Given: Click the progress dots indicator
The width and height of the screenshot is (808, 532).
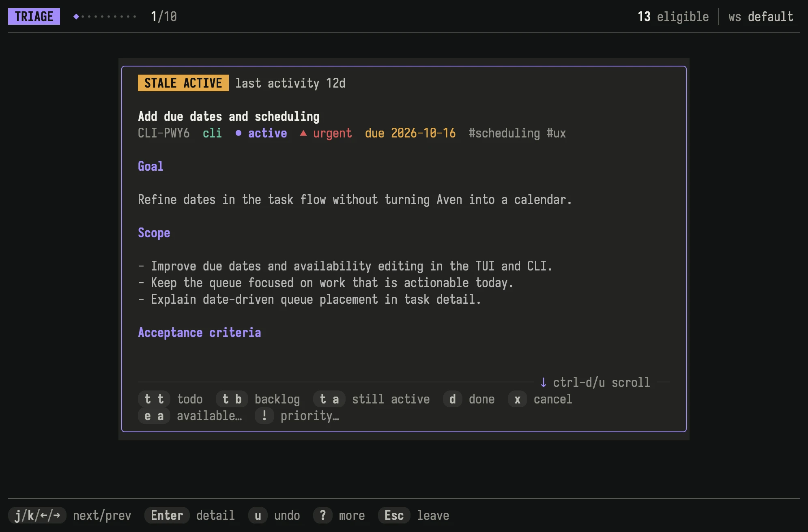Looking at the screenshot, I should (x=105, y=17).
